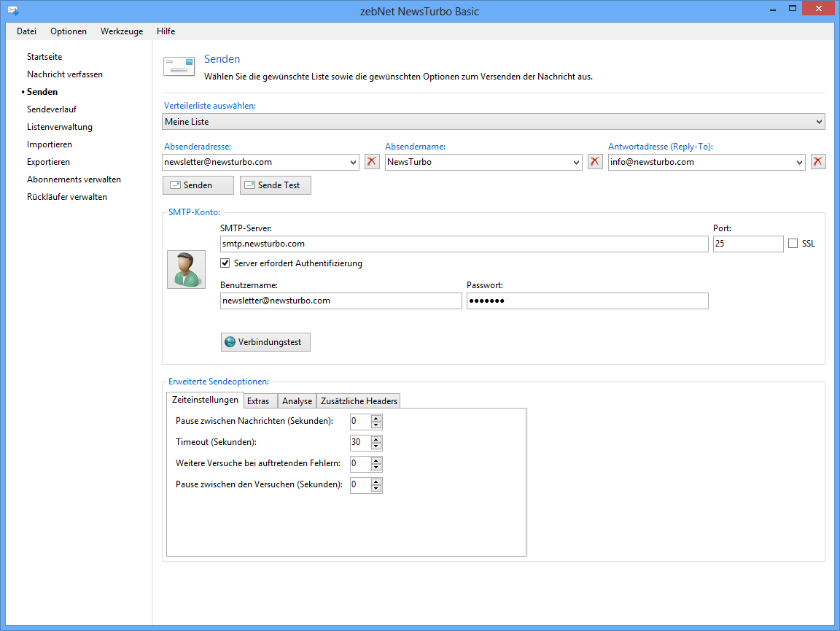Expand the Absendername dropdown arrow
Screen dimensions: 840x631
576,163
